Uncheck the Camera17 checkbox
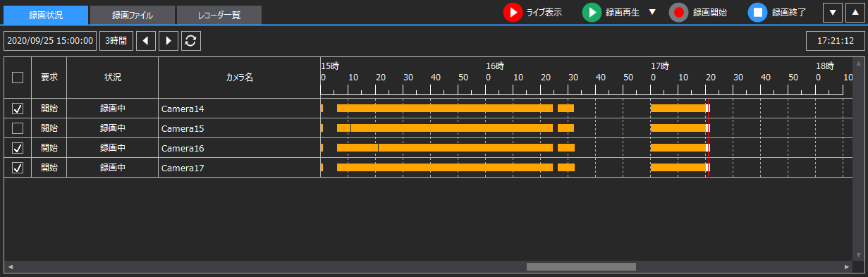This screenshot has height=277, width=868. [18, 168]
